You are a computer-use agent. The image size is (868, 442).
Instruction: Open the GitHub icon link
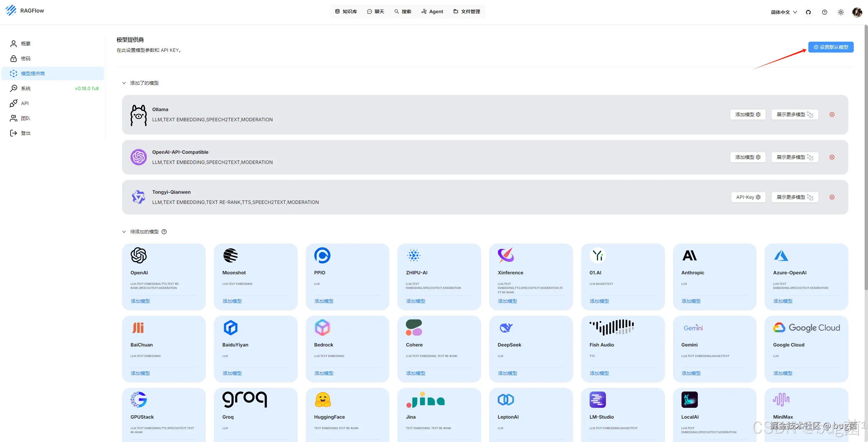click(x=808, y=12)
